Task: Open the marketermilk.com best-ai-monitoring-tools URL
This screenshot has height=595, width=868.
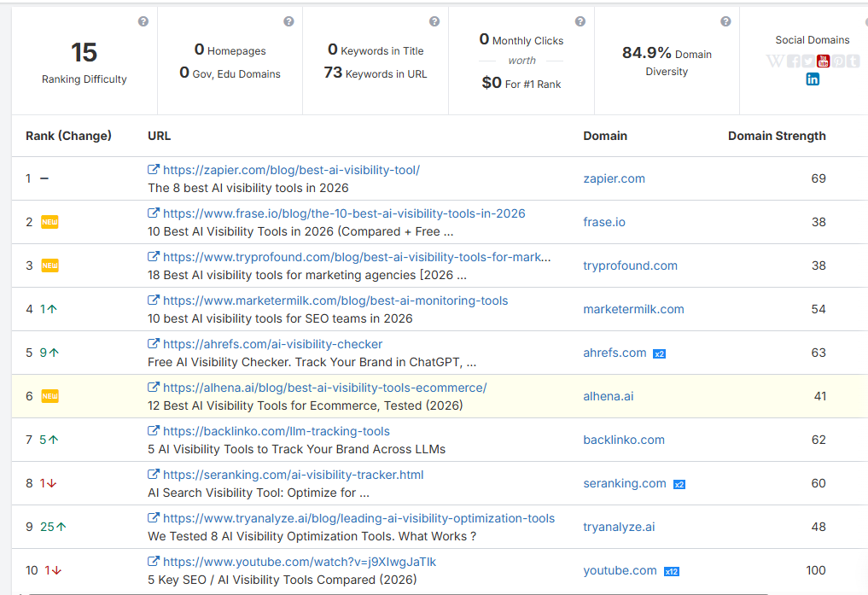Action: 335,300
